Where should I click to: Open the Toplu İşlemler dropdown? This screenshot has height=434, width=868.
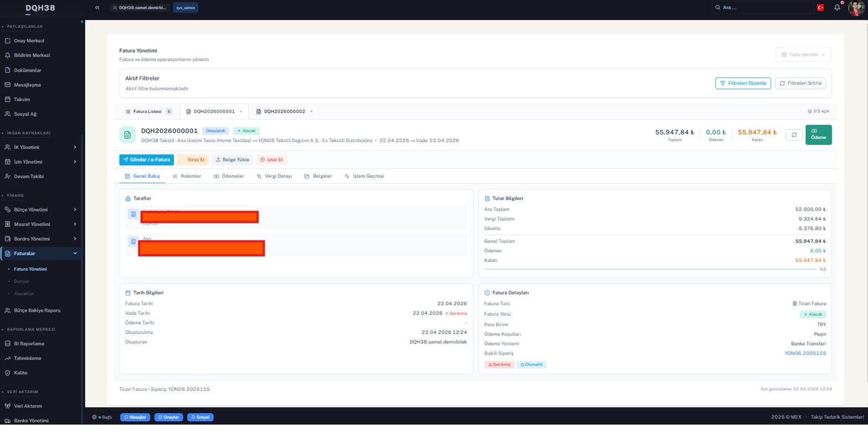[803, 55]
